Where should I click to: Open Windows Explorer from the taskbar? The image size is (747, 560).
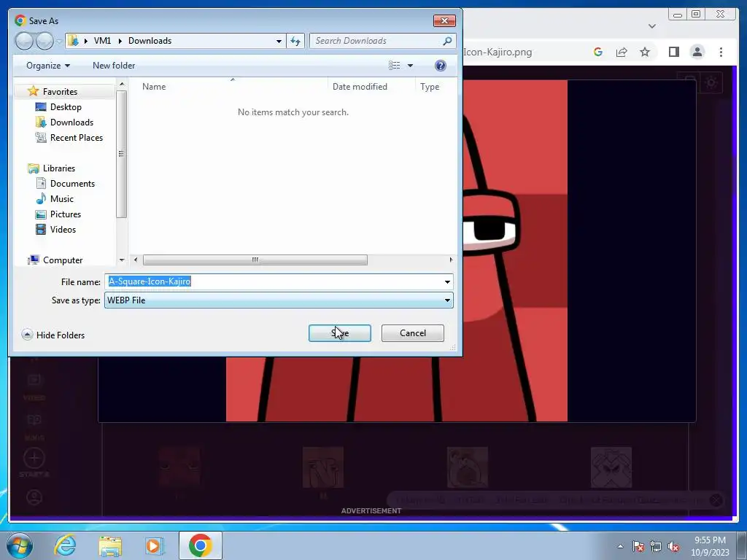click(110, 546)
